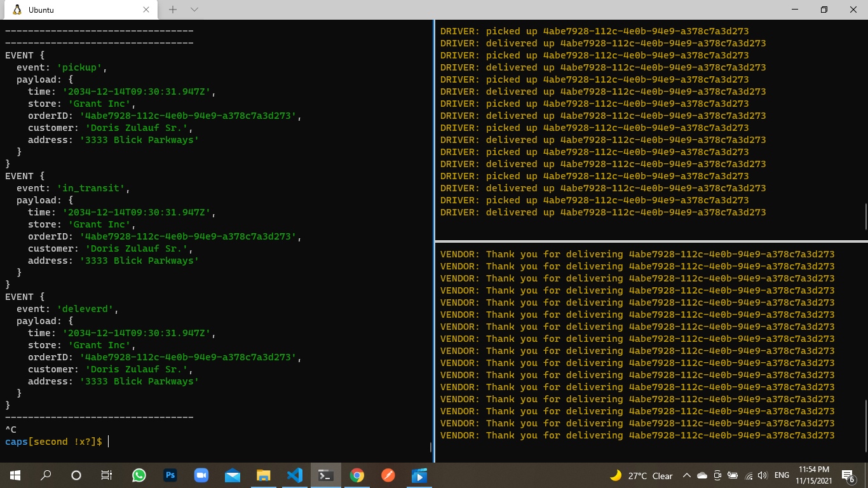868x488 pixels.
Task: Open the new-tab profile dropdown
Action: [x=194, y=10]
